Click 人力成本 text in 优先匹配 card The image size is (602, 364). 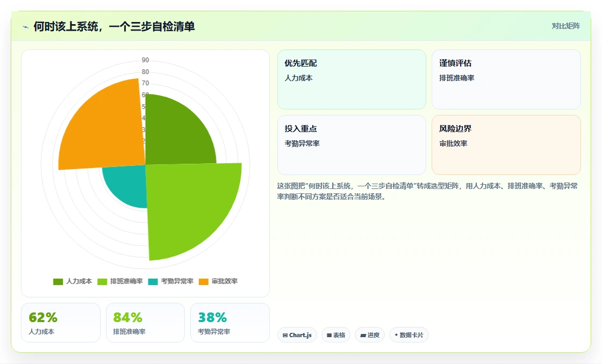pyautogui.click(x=299, y=78)
